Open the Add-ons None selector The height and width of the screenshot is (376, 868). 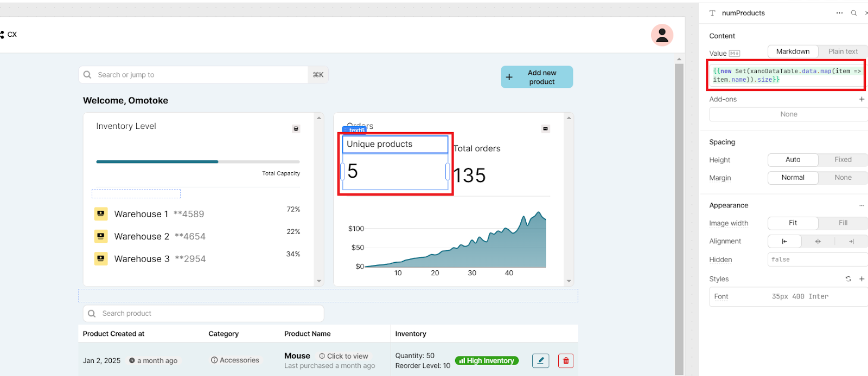[x=789, y=114]
